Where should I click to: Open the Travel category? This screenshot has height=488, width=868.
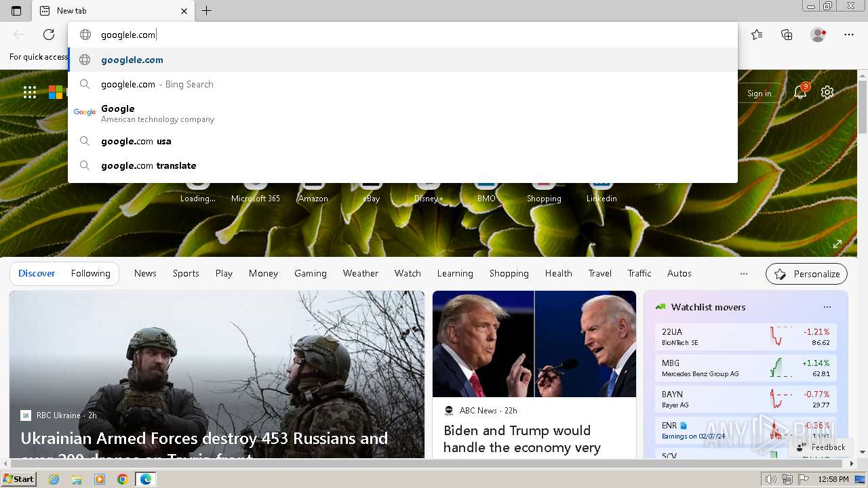600,273
